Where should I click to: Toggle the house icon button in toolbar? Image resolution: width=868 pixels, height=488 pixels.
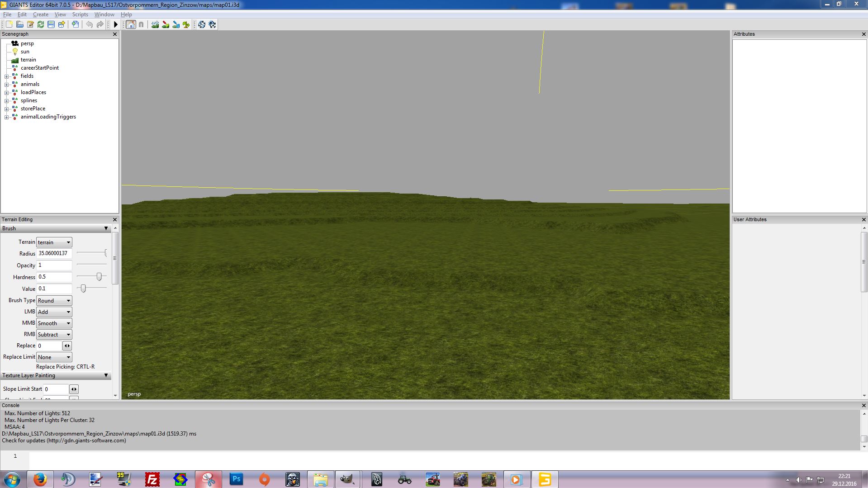(x=131, y=24)
